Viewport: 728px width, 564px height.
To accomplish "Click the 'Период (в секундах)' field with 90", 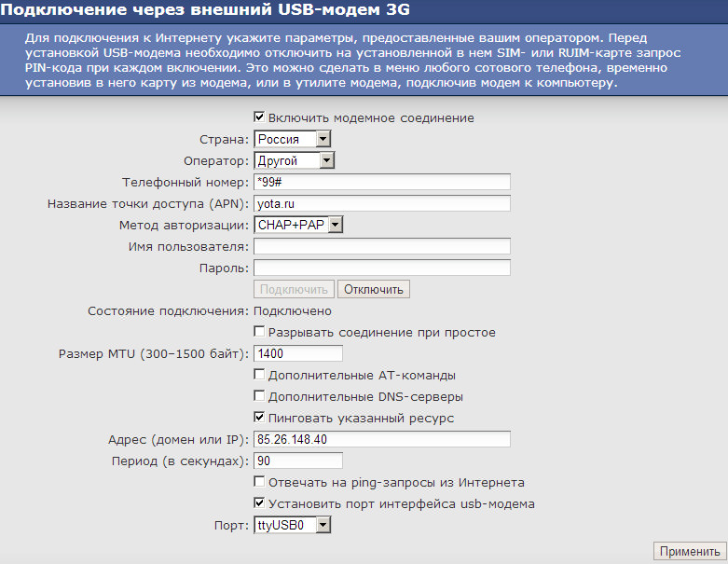I will pyautogui.click(x=298, y=461).
